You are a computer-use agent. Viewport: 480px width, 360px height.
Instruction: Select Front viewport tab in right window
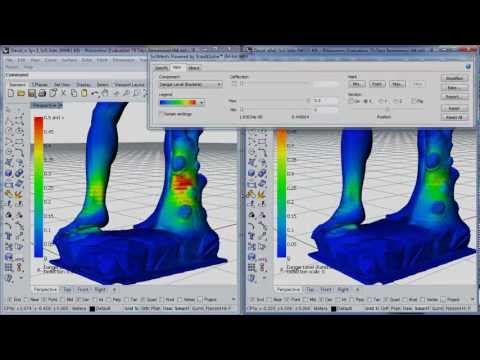[326, 289]
